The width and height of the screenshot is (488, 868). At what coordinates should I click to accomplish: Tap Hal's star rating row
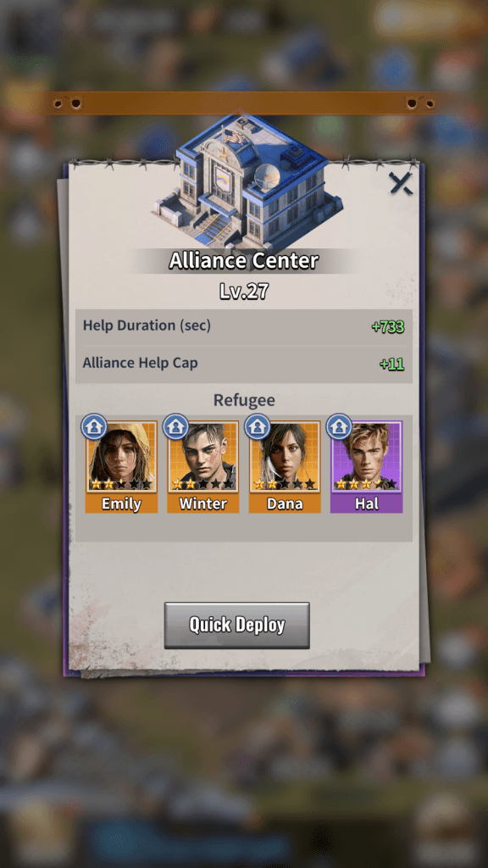[366, 484]
